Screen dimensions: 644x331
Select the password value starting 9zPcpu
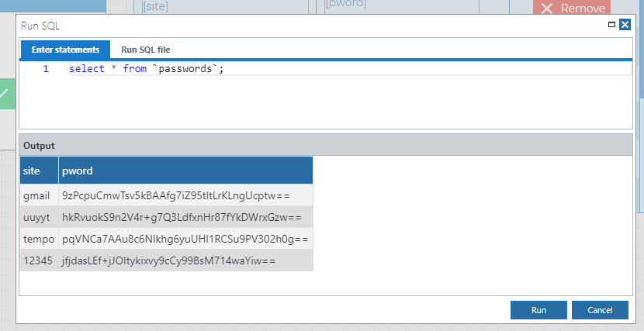pos(185,195)
